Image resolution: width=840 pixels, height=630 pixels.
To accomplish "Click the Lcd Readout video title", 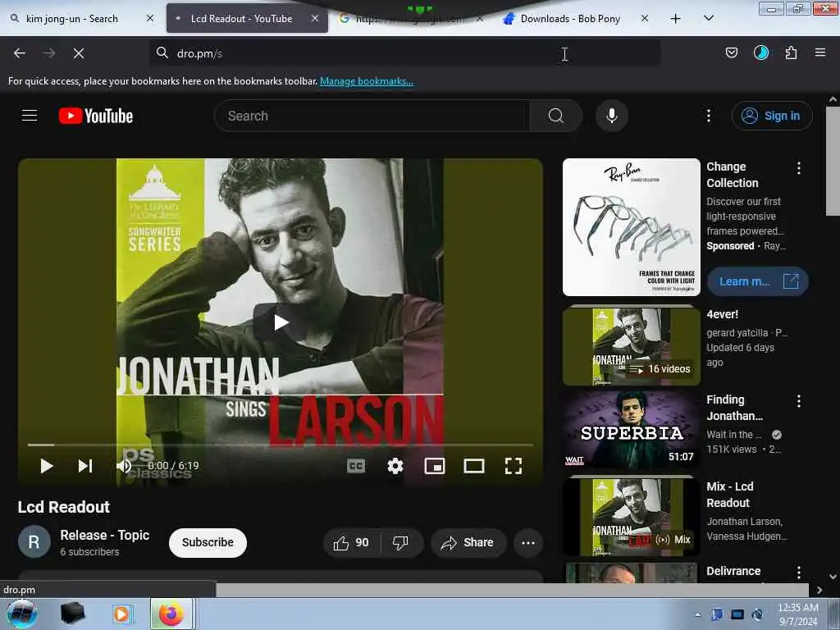I will (x=64, y=507).
